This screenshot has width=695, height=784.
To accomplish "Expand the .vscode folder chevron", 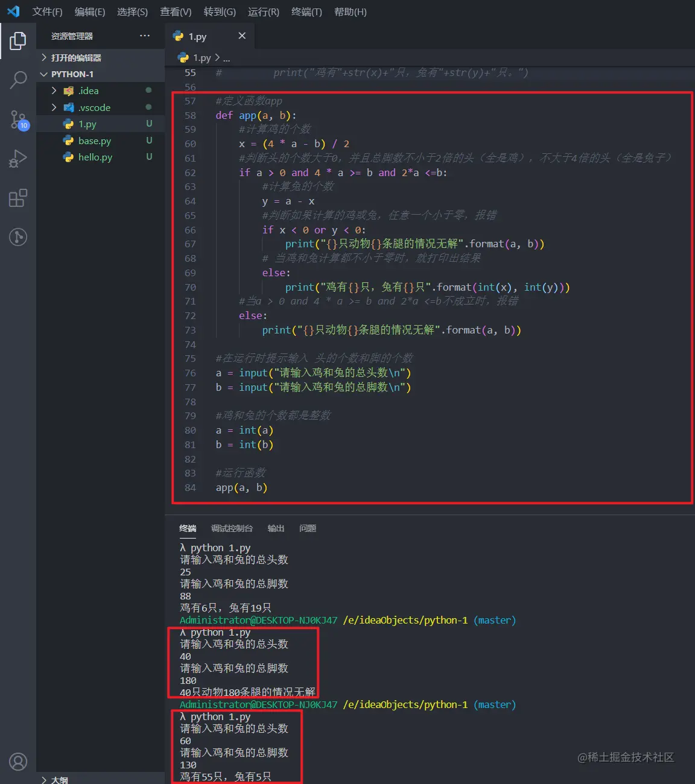I will click(54, 107).
